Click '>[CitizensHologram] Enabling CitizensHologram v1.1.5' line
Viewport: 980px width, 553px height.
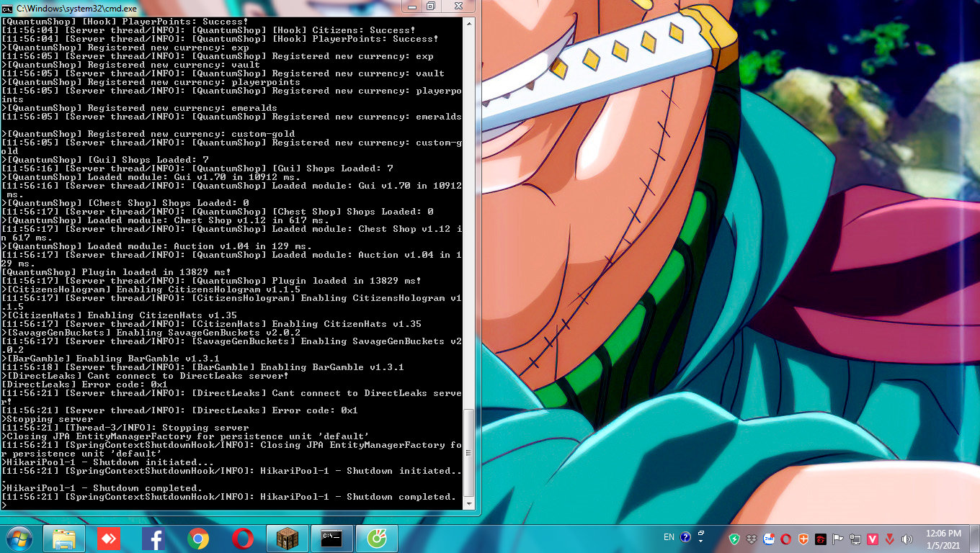[151, 289]
